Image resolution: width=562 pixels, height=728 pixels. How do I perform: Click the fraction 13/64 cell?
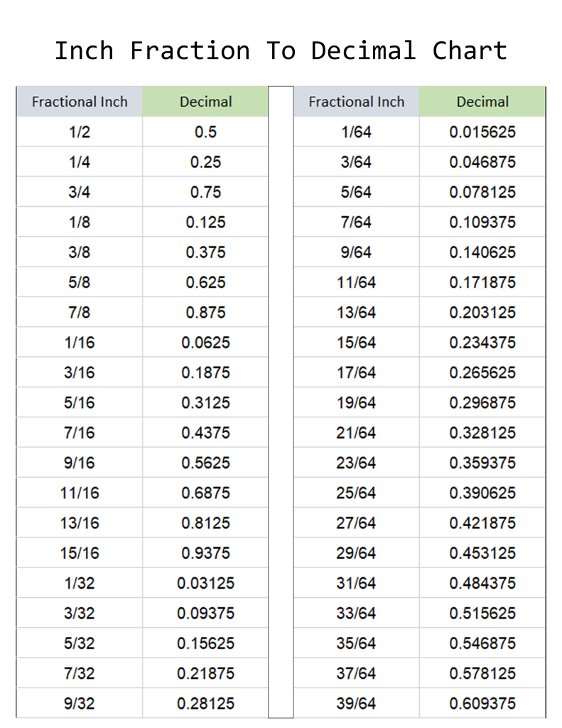click(357, 312)
